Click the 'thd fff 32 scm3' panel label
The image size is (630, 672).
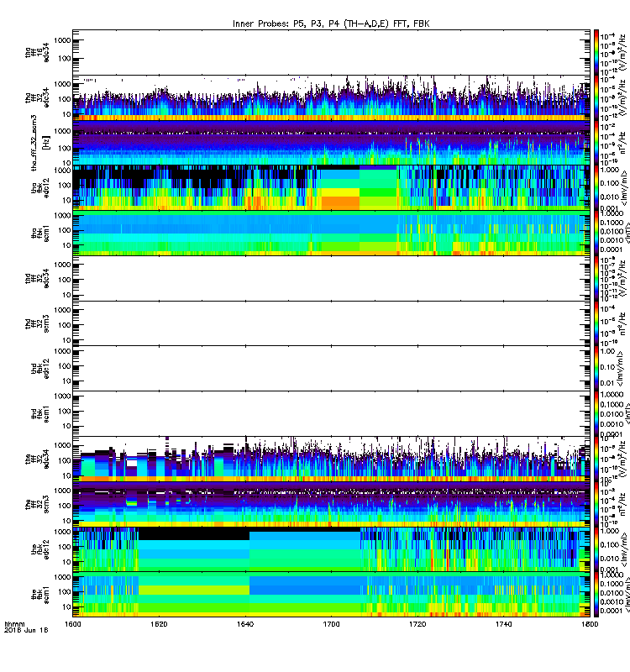pyautogui.click(x=38, y=323)
